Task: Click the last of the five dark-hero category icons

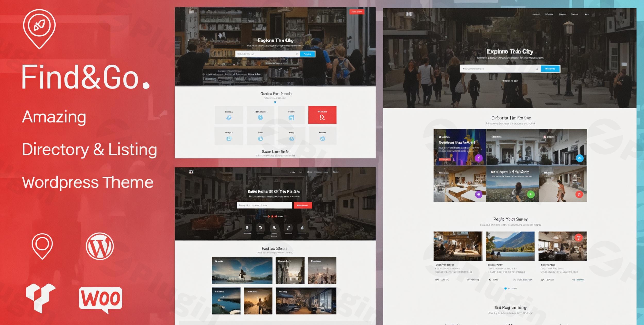Action: [302, 228]
